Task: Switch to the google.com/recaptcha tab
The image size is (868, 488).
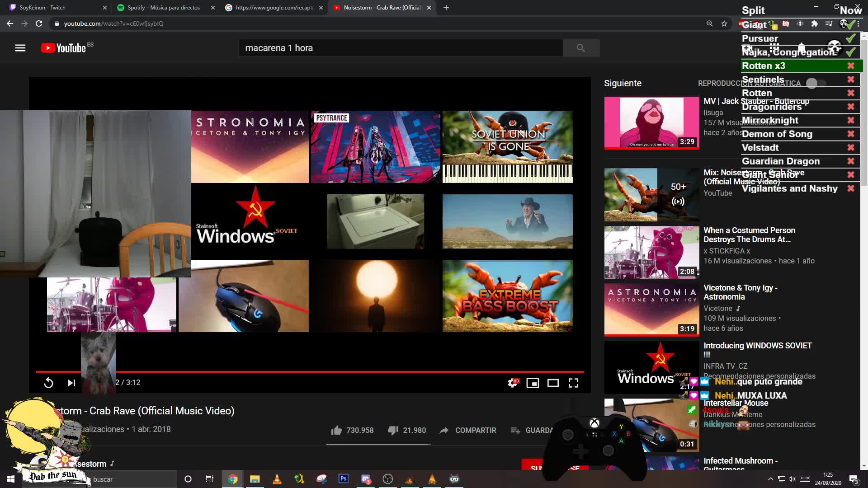Action: [274, 8]
